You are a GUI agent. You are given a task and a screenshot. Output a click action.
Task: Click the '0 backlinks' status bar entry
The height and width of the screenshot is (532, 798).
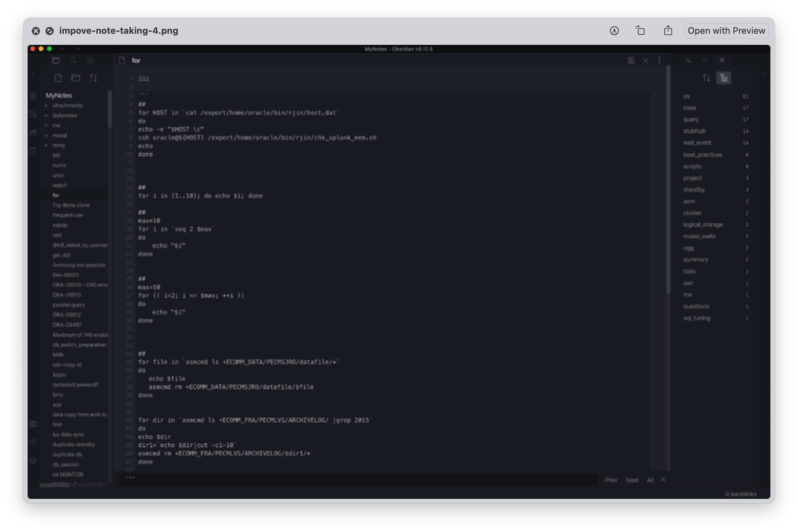[741, 494]
